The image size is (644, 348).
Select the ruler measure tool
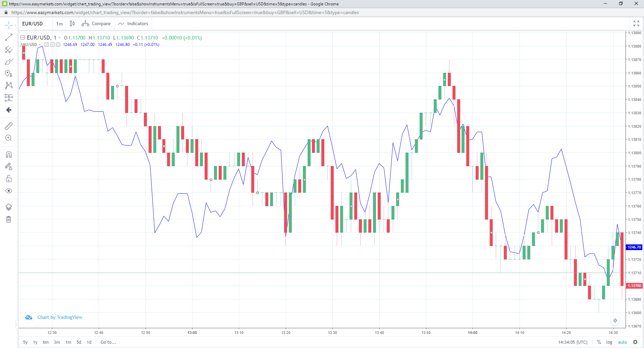click(9, 126)
